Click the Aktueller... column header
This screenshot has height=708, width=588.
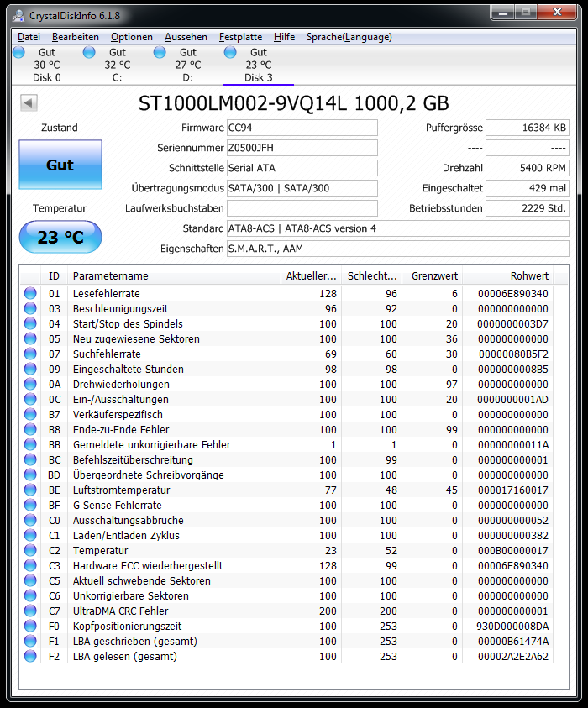coord(311,275)
